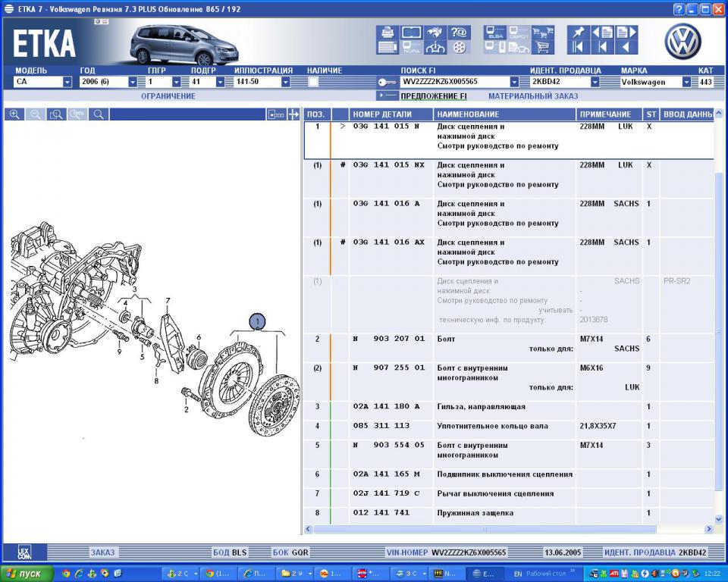The image size is (728, 582).
Task: Click the LexCom logo in status bar
Action: [24, 552]
